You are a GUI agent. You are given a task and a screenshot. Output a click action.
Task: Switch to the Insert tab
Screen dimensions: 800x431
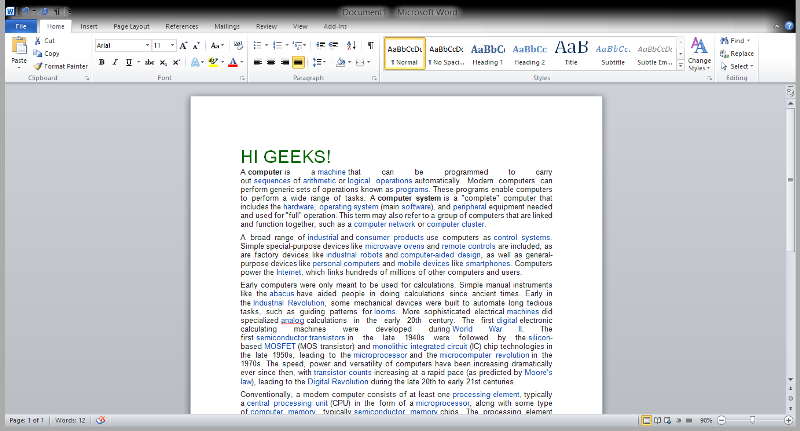(89, 26)
